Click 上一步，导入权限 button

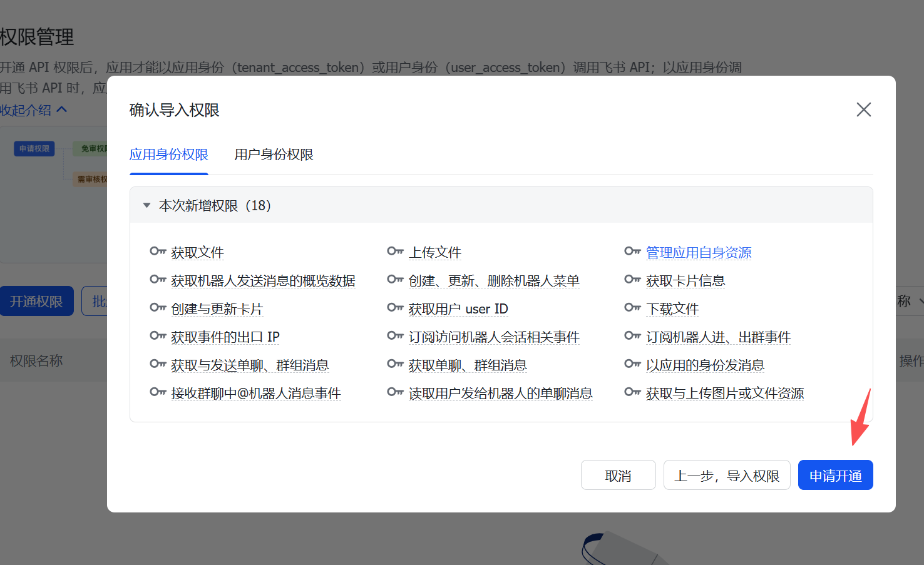pyautogui.click(x=727, y=476)
